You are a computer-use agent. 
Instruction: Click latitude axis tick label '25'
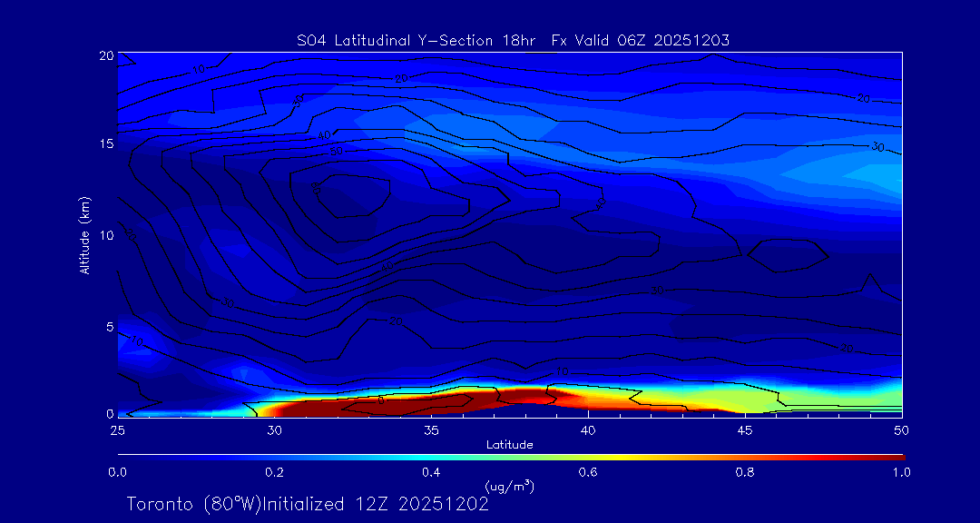click(x=117, y=429)
